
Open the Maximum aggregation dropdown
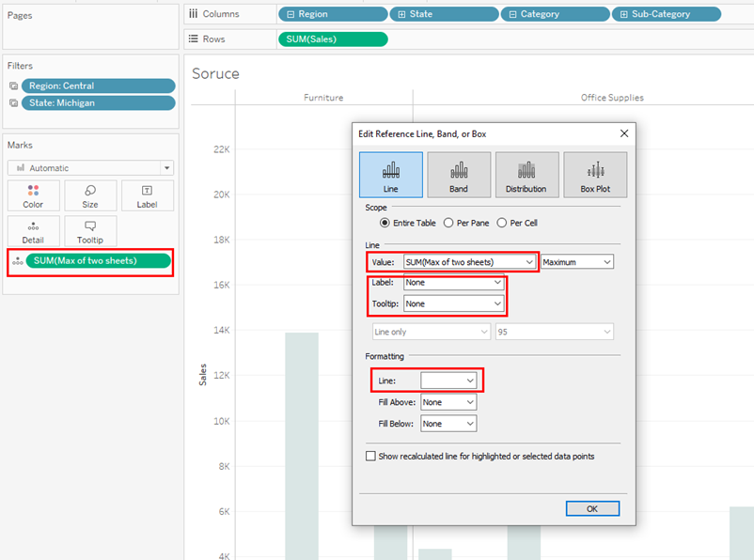pyautogui.click(x=577, y=262)
